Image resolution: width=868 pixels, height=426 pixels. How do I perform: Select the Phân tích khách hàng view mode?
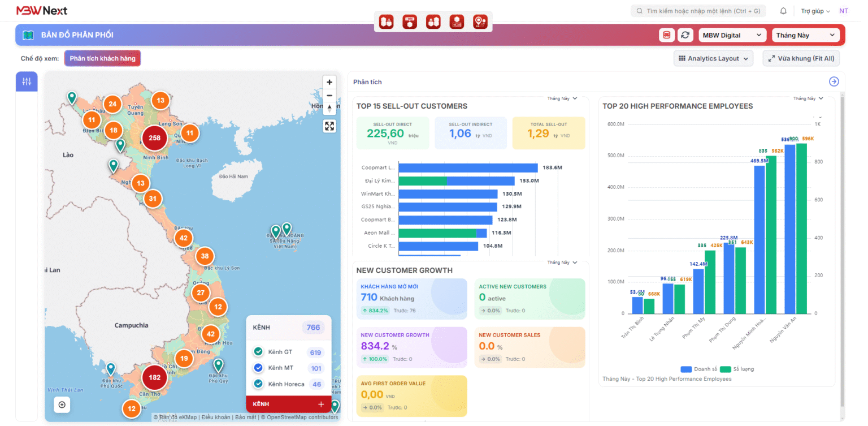pos(102,58)
